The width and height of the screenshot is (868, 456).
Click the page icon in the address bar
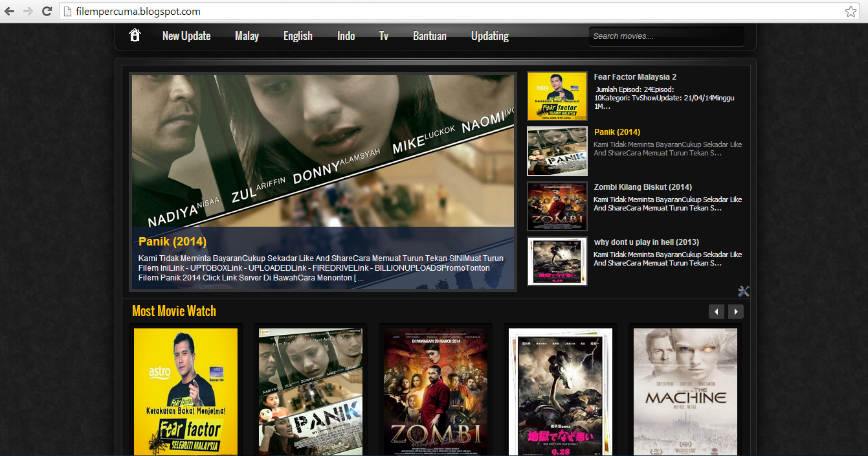point(67,12)
